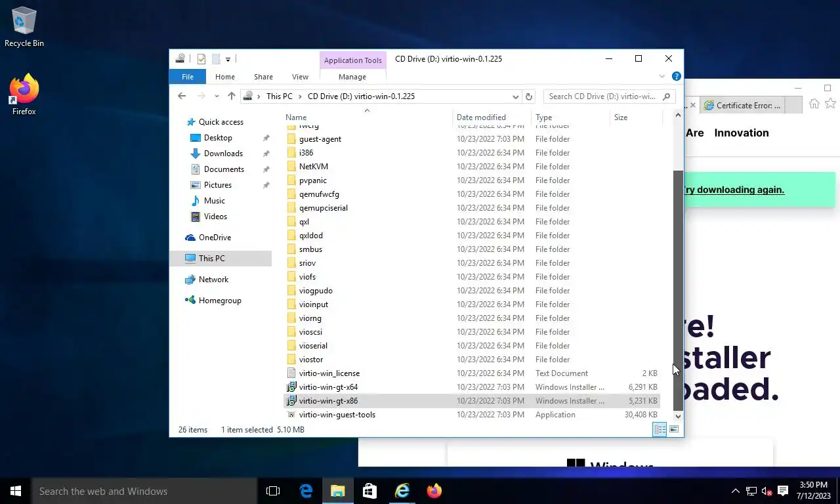Select Homegroup in navigation pane
This screenshot has height=504, width=840.
pos(220,301)
